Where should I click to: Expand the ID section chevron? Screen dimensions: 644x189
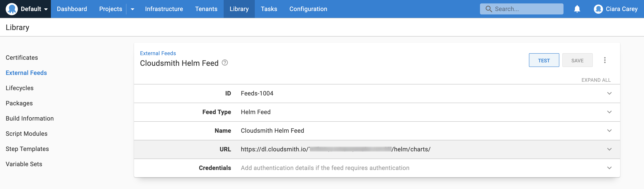[609, 93]
